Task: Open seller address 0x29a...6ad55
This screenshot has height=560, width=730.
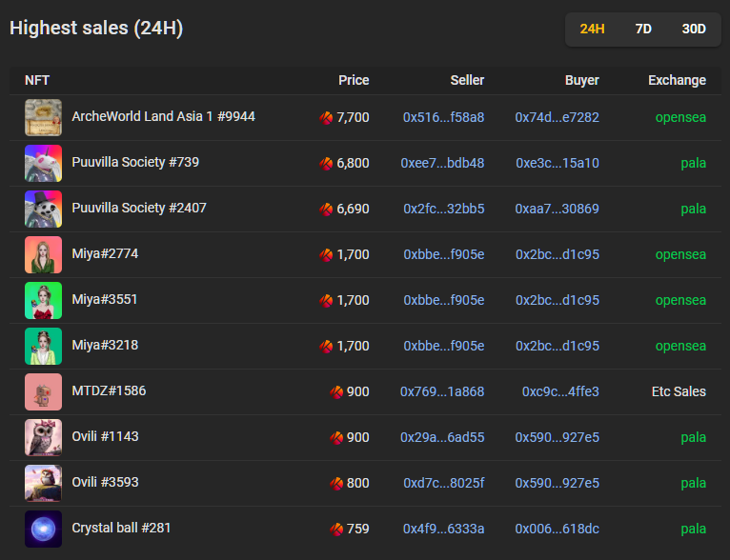Action: tap(442, 437)
